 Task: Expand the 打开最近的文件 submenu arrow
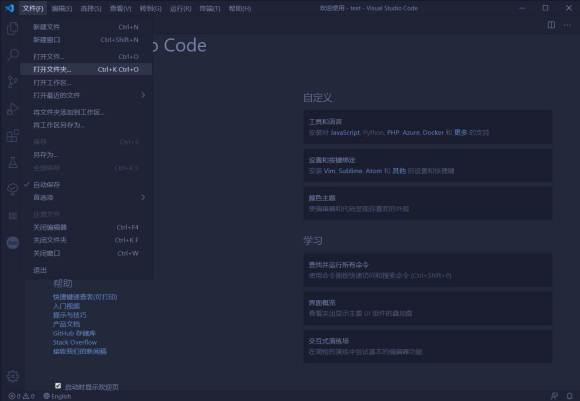tap(143, 95)
